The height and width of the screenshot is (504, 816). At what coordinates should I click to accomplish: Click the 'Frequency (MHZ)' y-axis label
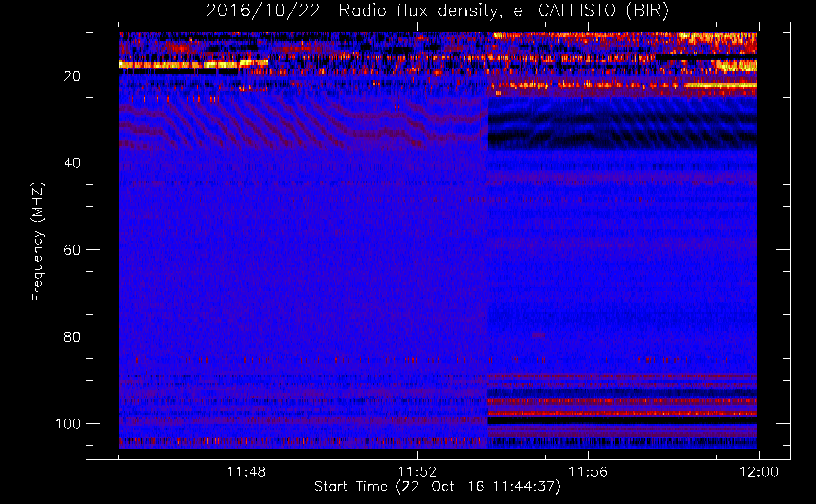click(38, 242)
